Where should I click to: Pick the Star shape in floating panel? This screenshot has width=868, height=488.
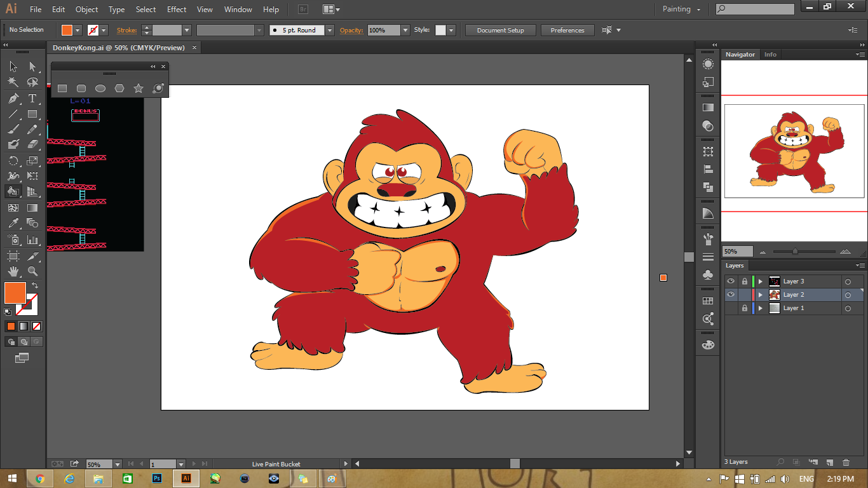coord(139,88)
